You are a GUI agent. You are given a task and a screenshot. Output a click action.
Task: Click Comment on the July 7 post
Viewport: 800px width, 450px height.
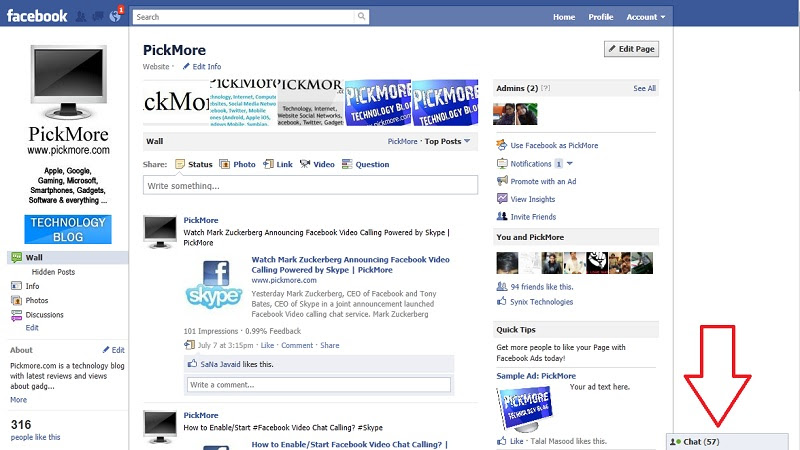click(x=297, y=345)
